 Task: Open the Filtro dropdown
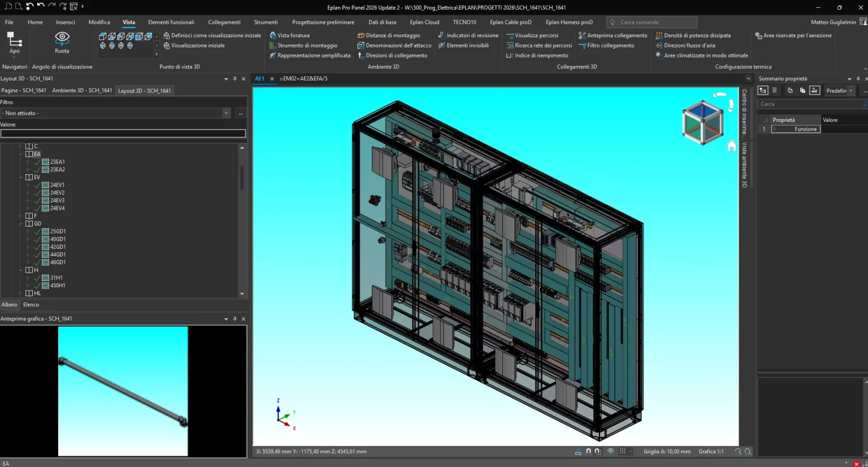[226, 113]
